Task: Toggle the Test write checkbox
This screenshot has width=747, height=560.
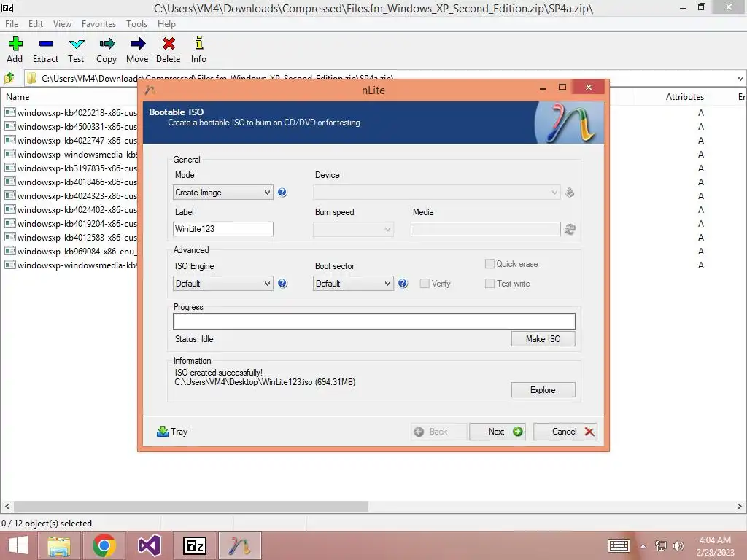Action: [x=489, y=284]
